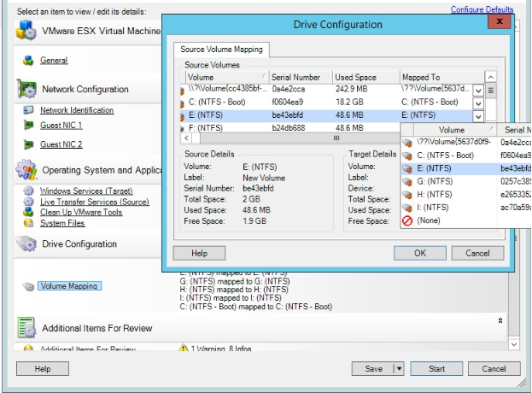Open the Configure Defaults link

tap(482, 10)
